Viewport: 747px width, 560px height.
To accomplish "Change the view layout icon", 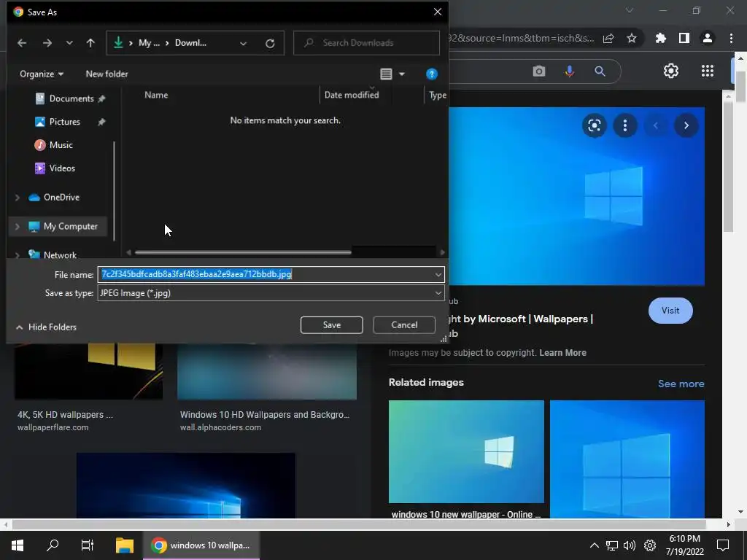I will point(387,74).
